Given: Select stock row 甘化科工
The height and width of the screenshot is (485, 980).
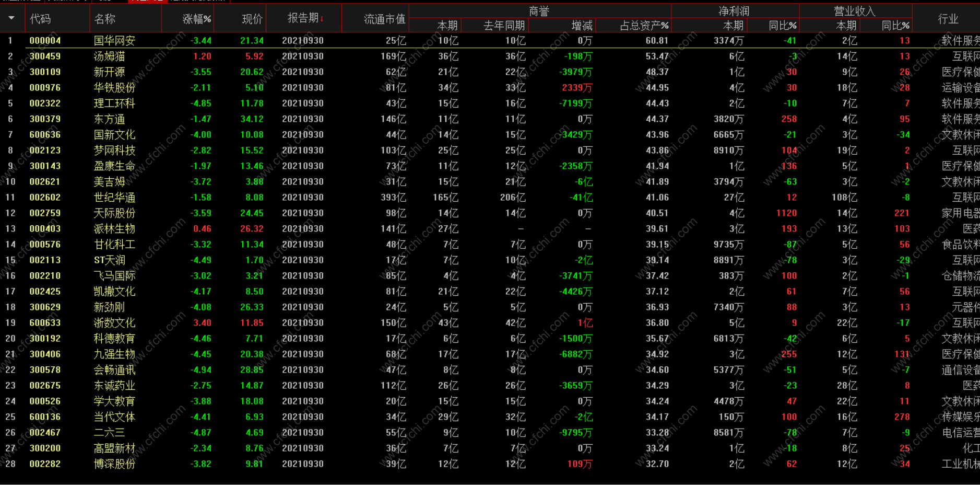Looking at the screenshot, I should point(490,244).
